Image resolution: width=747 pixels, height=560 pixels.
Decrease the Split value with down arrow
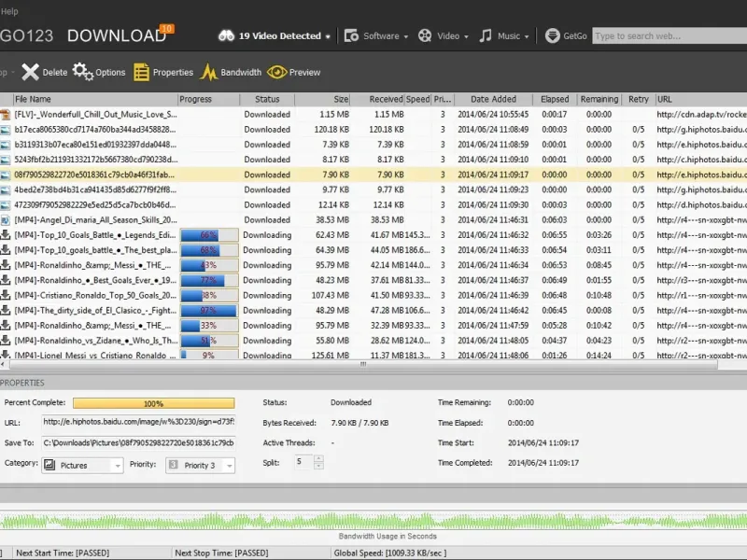pos(318,466)
